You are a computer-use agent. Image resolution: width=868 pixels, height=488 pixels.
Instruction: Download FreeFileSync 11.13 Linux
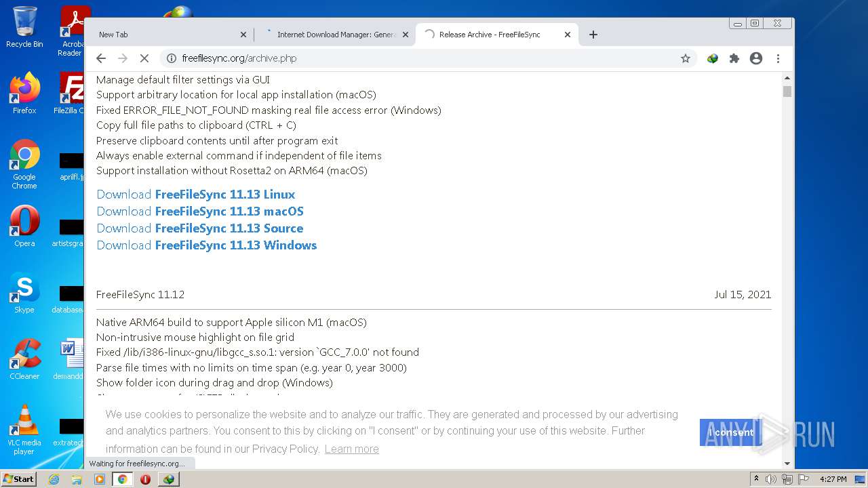[195, 195]
